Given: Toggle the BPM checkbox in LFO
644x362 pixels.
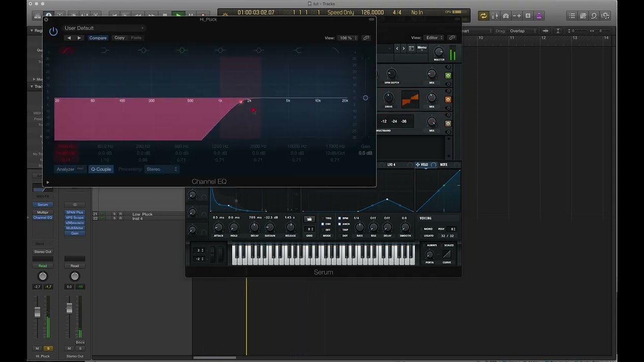Looking at the screenshot, I should point(340,218).
